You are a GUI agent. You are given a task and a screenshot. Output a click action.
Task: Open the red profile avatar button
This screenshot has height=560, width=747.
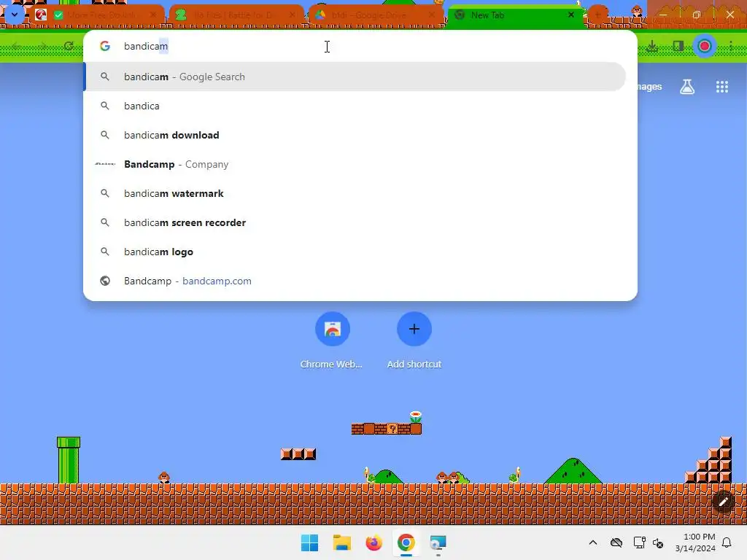point(705,46)
